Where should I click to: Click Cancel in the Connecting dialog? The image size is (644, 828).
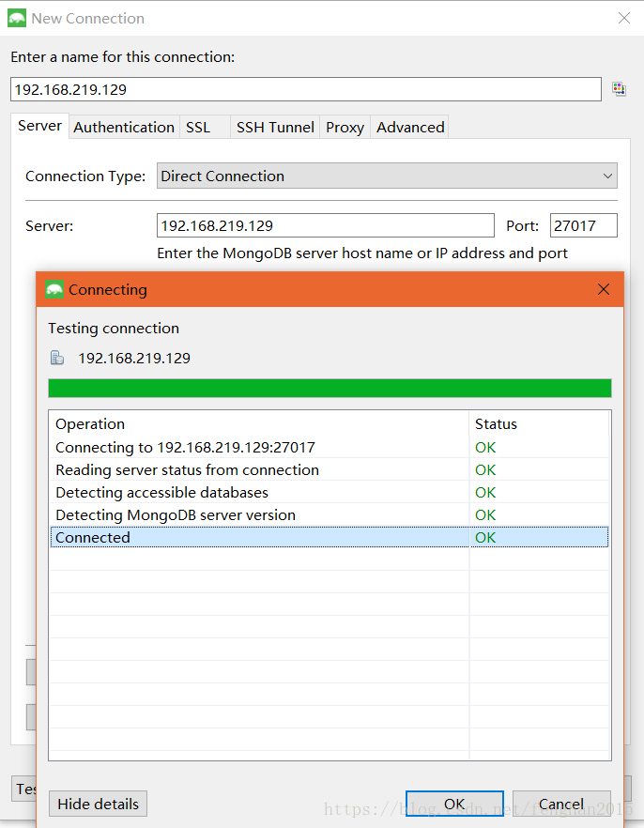point(561,804)
